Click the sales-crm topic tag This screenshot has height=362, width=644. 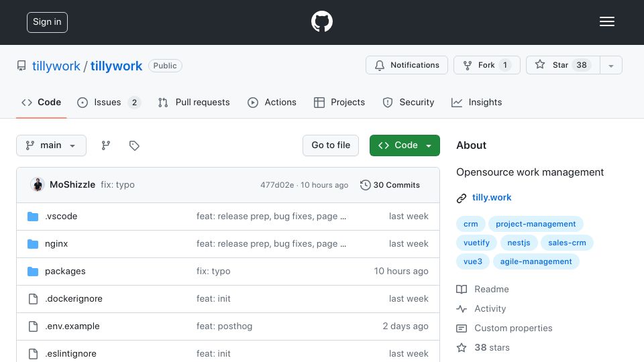[x=567, y=243]
